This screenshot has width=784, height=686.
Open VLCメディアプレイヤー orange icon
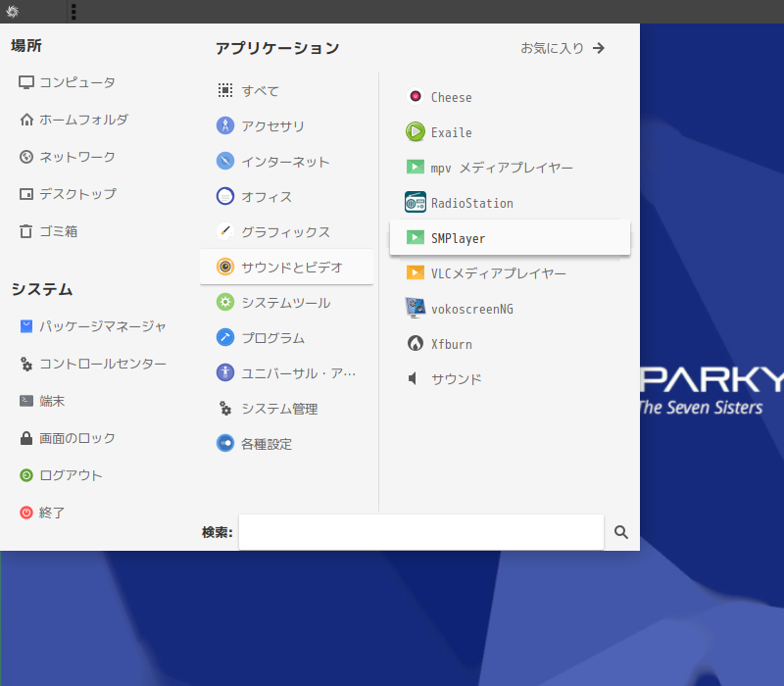pos(415,273)
